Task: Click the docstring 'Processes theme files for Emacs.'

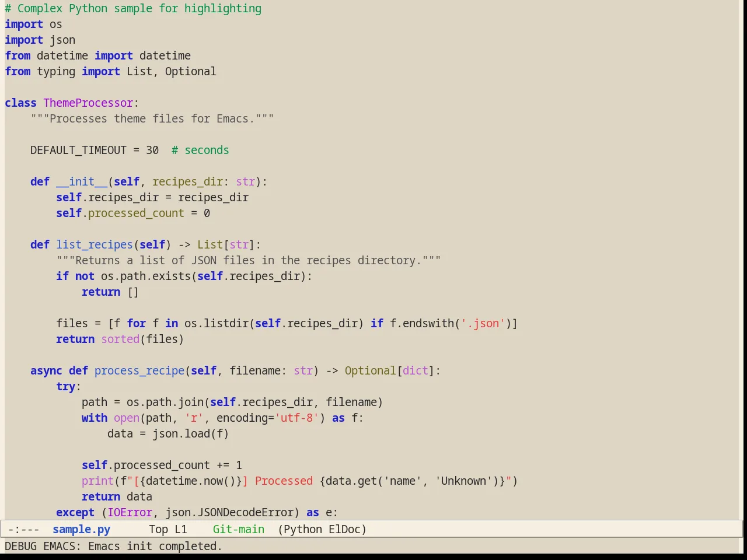Action: click(x=152, y=118)
